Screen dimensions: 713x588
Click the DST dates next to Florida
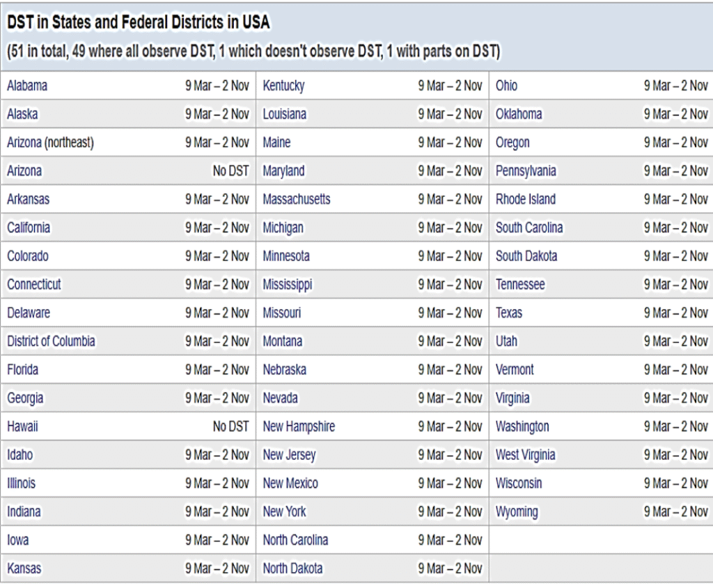click(217, 370)
